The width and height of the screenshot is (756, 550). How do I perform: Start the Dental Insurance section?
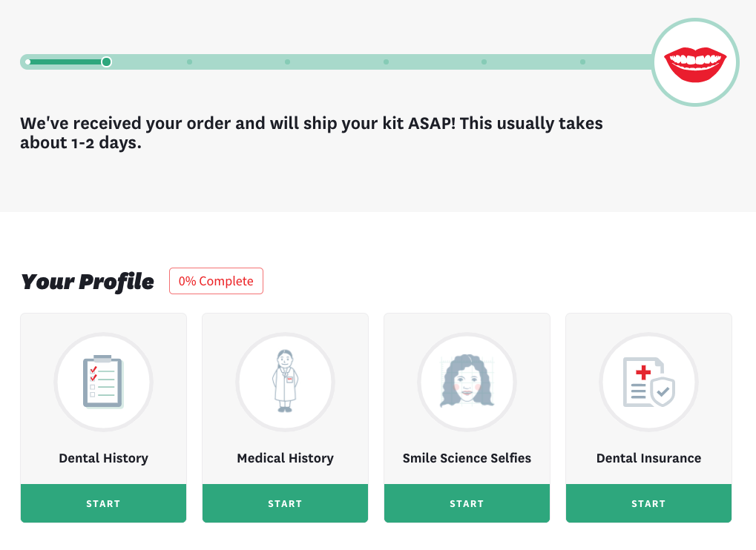[x=648, y=503]
